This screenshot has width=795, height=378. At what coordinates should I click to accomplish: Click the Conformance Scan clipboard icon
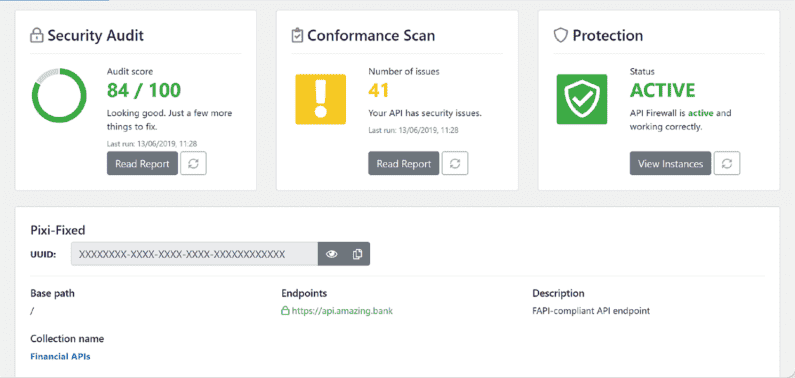297,35
